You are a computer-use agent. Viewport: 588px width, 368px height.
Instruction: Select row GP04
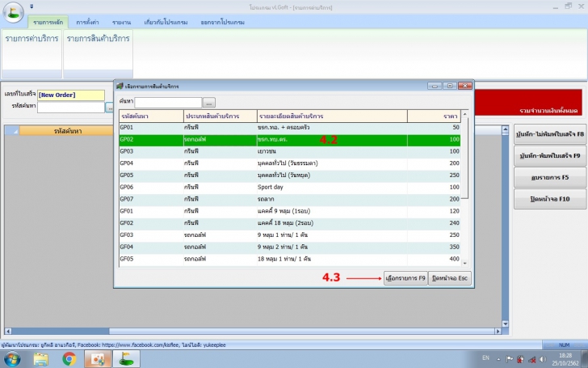(x=289, y=163)
